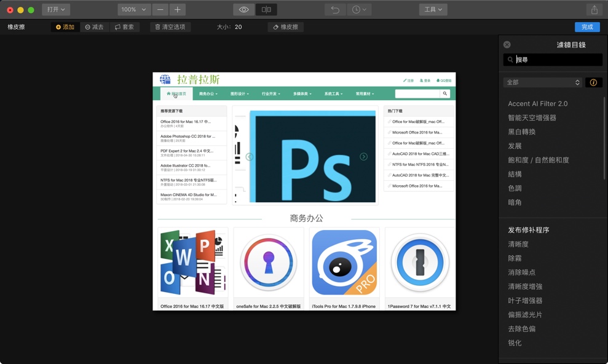Close the 滤鏡目錄 panel via its X icon
Screen dimensions: 608x364
[507, 44]
